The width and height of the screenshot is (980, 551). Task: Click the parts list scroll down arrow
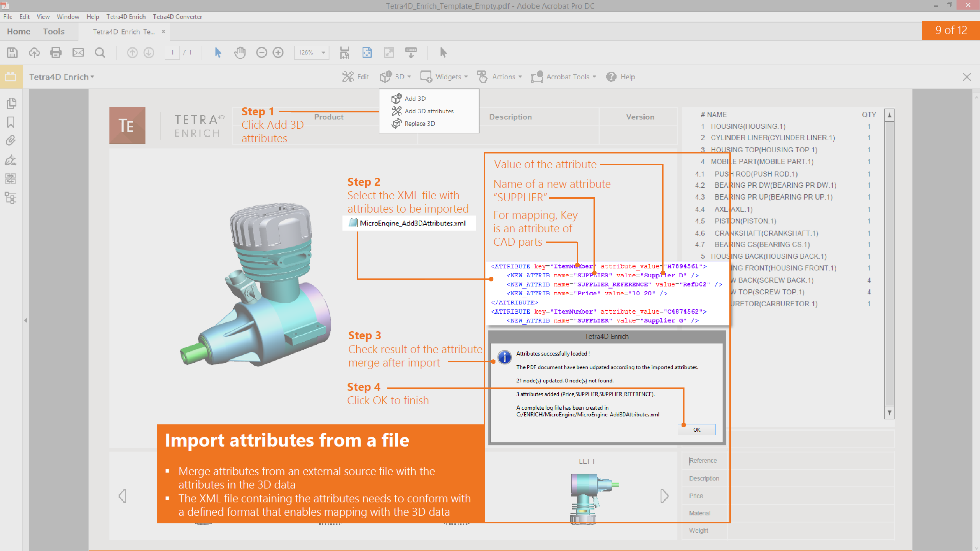pos(889,413)
